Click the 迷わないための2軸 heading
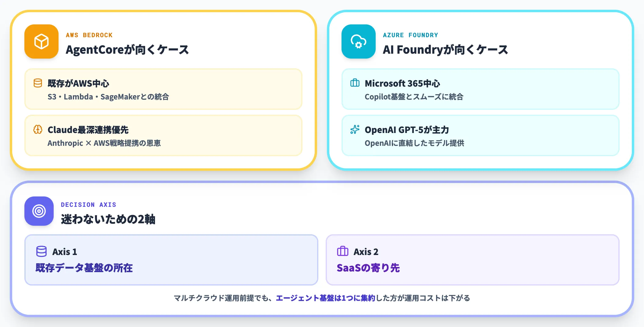This screenshot has height=327, width=644. (x=109, y=218)
